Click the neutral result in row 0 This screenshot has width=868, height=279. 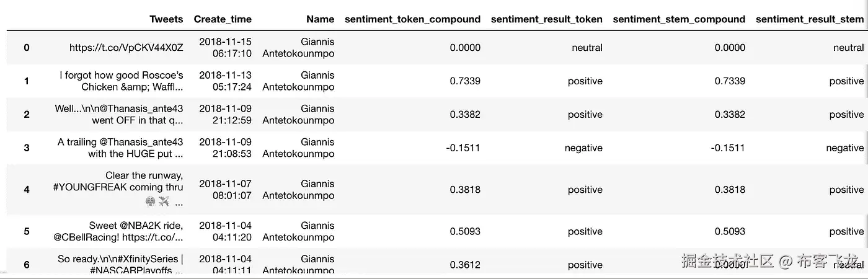pos(587,48)
